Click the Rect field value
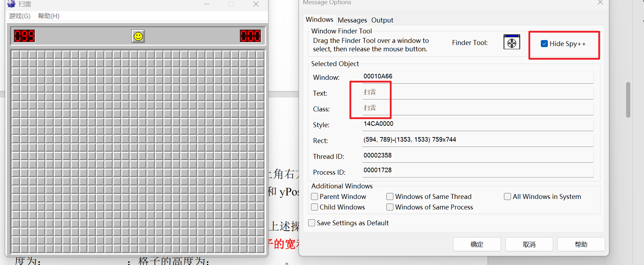644x265 pixels. click(x=478, y=140)
